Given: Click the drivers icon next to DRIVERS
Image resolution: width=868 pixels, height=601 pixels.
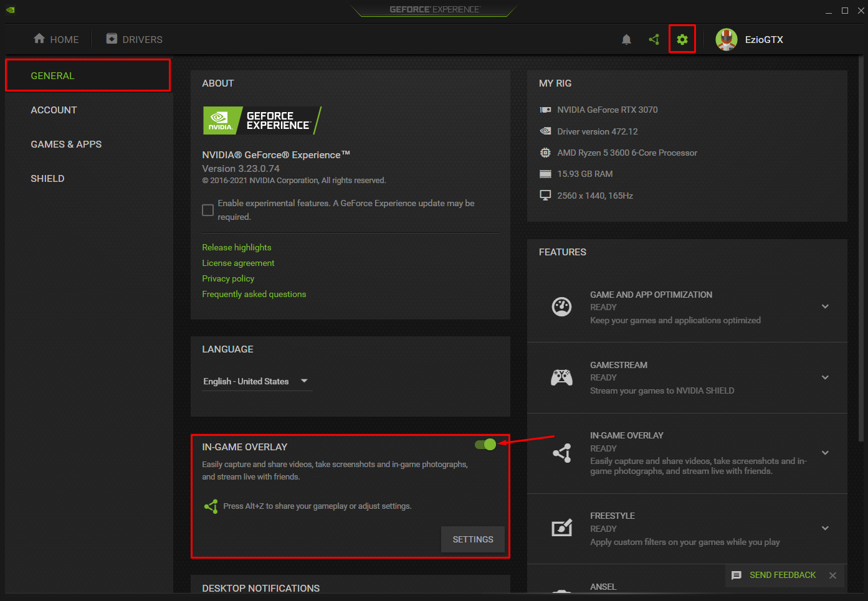Looking at the screenshot, I should (112, 39).
